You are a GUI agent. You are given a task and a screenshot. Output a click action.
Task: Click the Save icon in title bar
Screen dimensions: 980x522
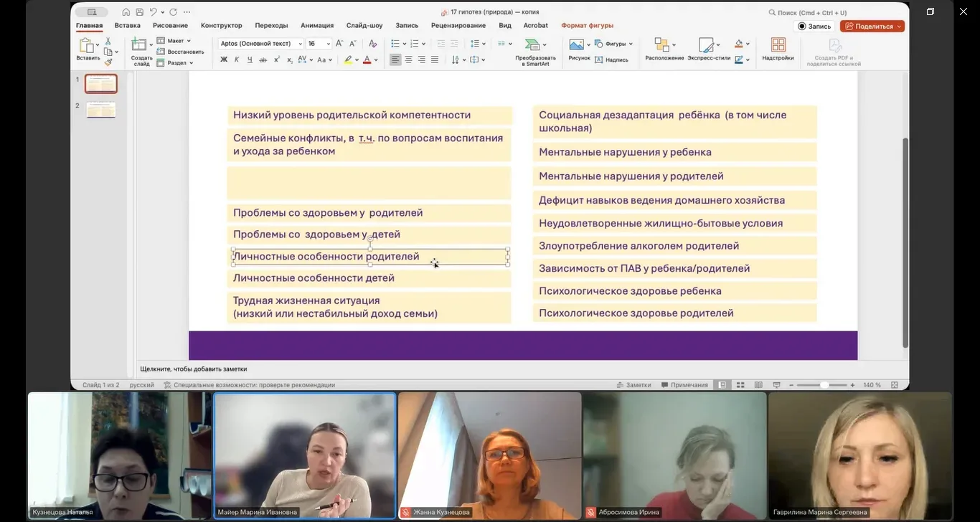139,12
